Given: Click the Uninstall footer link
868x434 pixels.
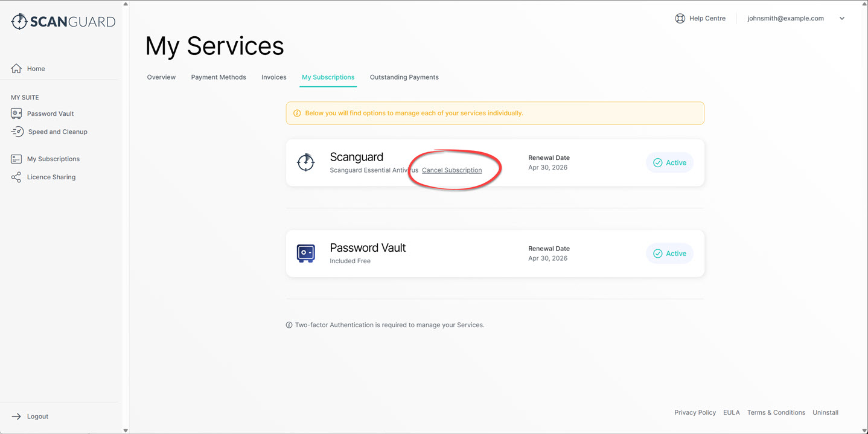Looking at the screenshot, I should click(x=825, y=413).
